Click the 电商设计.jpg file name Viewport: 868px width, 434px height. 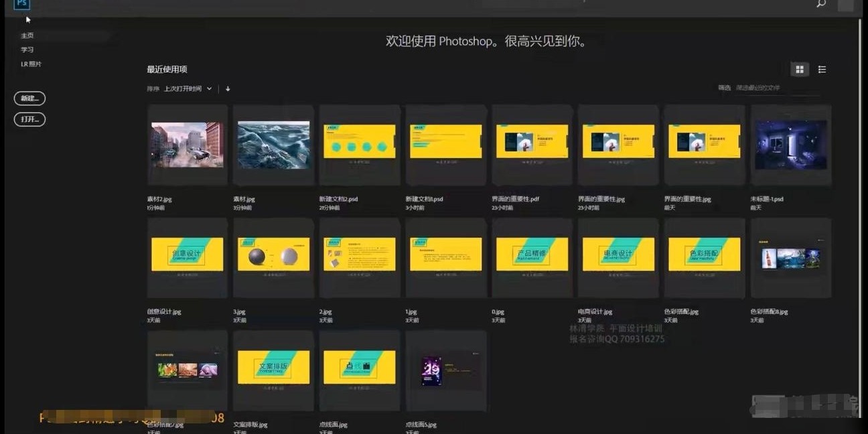(x=595, y=311)
